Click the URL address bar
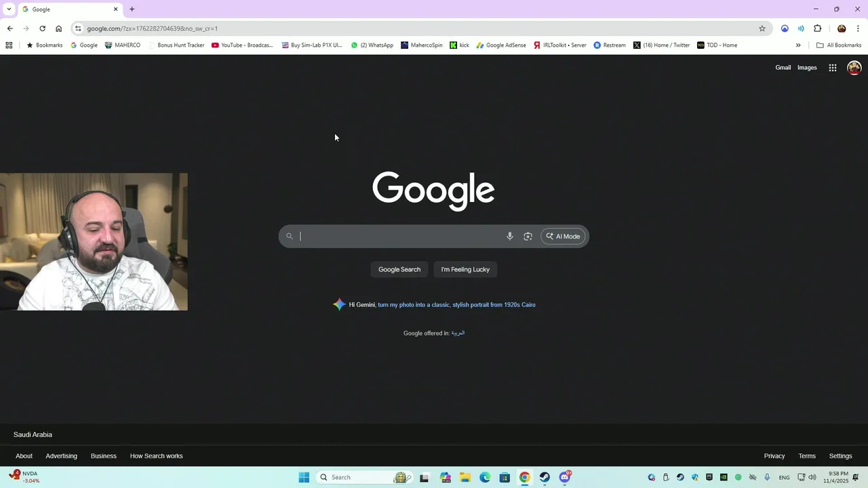Screen dimensions: 868x488 pyautogui.click(x=420, y=28)
